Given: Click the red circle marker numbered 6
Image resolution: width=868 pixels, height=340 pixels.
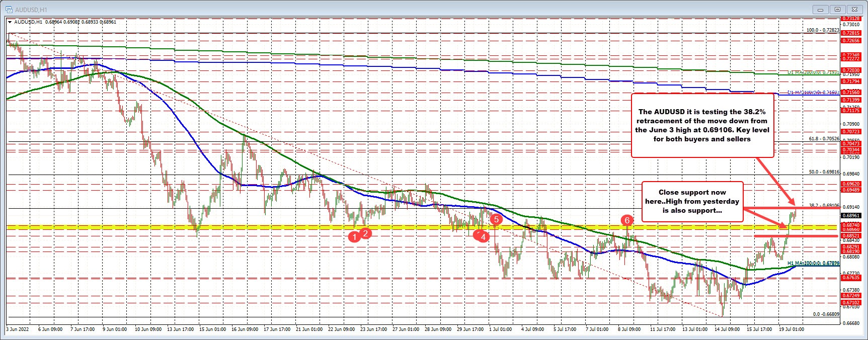Looking at the screenshot, I should point(626,220).
